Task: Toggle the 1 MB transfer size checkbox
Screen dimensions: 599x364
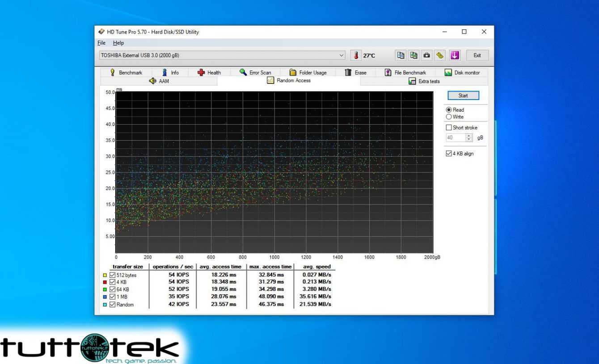Action: click(x=113, y=296)
